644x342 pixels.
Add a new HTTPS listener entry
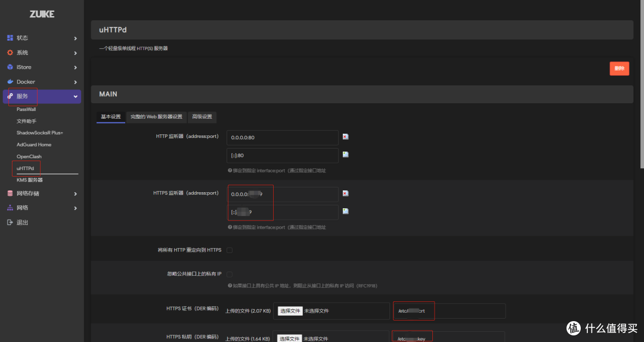click(x=345, y=211)
